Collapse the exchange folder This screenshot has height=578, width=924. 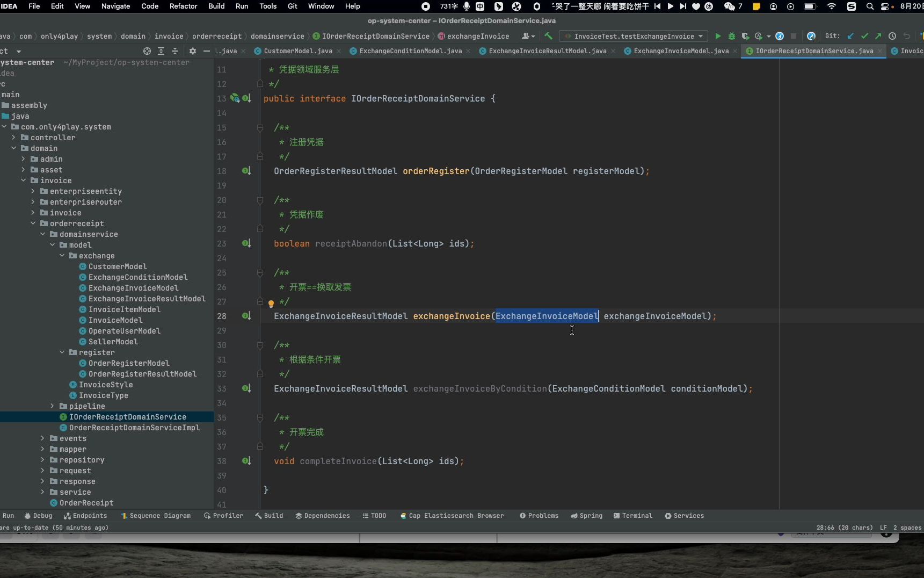click(x=62, y=256)
